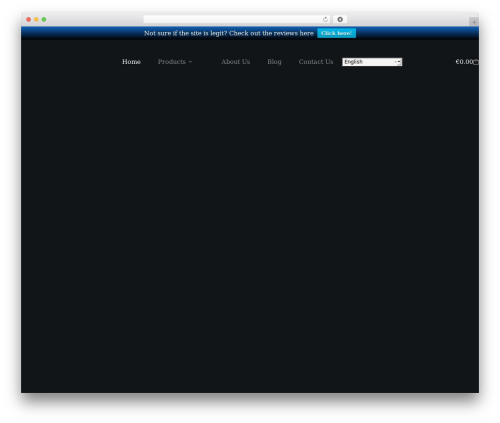Reload the page via refresh icon
The width and height of the screenshot is (500, 423).
325,20
